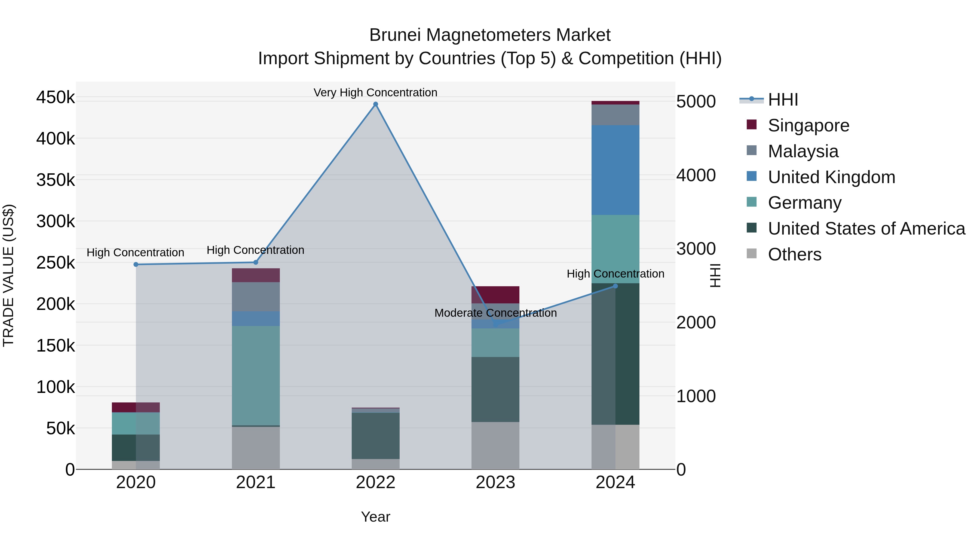
Task: Click the Very High Concentration annotation
Action: (x=375, y=93)
